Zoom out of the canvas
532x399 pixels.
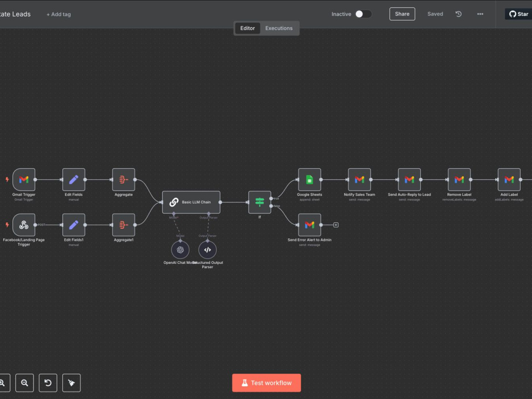click(24, 383)
